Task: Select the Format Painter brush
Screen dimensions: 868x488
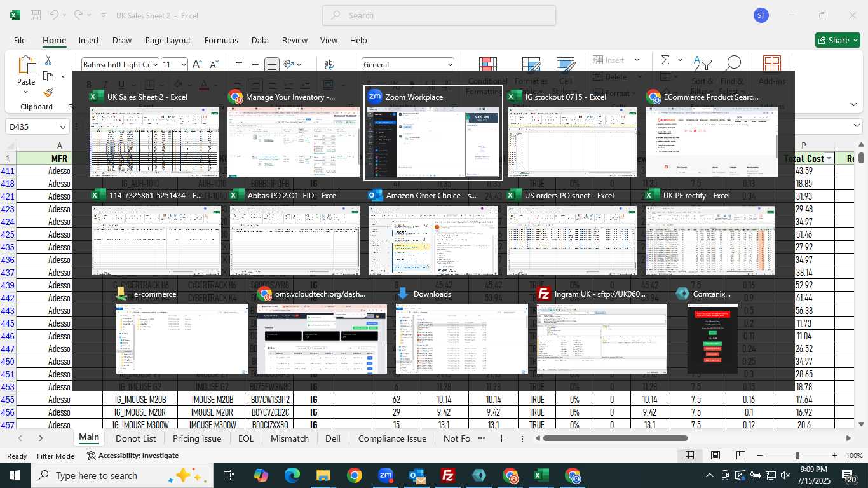Action: coord(48,92)
